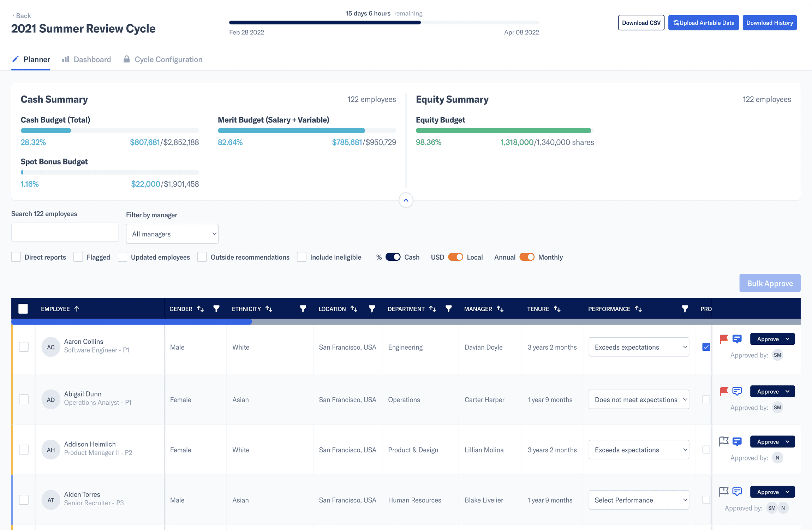Open the All managers dropdown
Viewport: 812px width, 530px height.
(x=172, y=234)
